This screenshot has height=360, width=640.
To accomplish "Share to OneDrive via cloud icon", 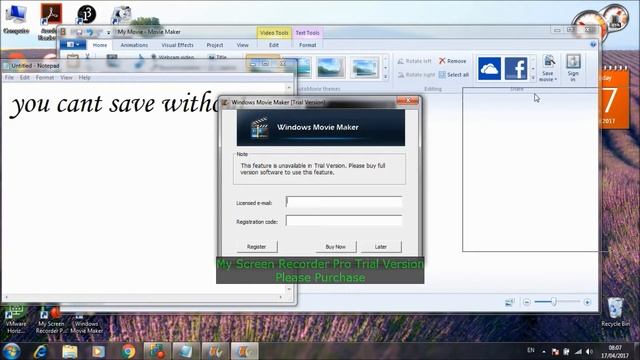I will [489, 68].
